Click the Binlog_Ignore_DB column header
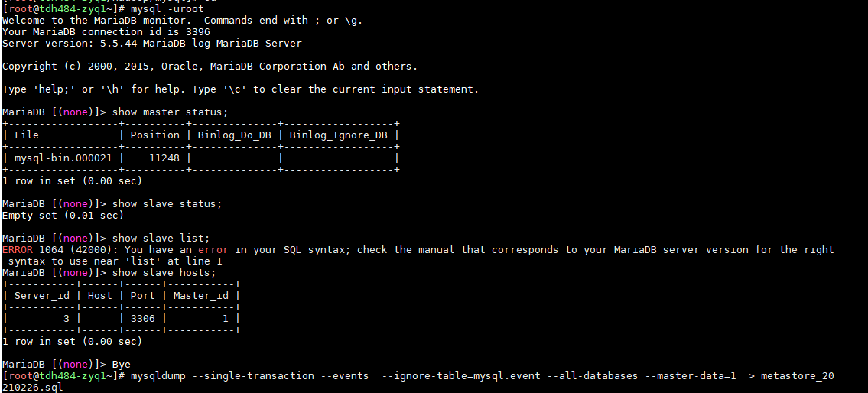The width and height of the screenshot is (868, 393). (338, 135)
